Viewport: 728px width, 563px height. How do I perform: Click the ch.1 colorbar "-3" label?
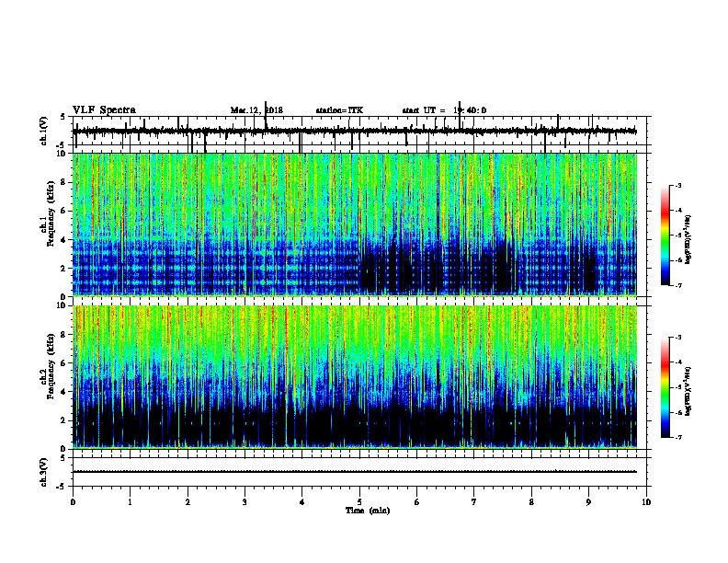tap(678, 185)
